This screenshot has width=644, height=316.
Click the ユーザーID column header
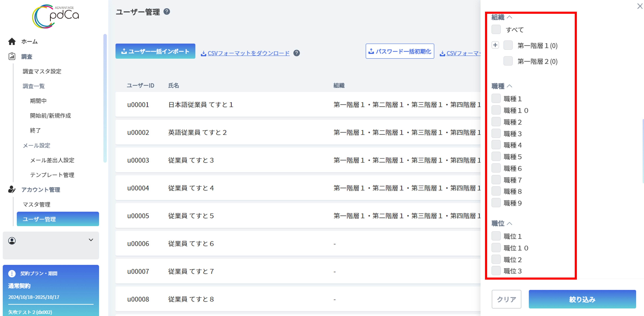(140, 86)
